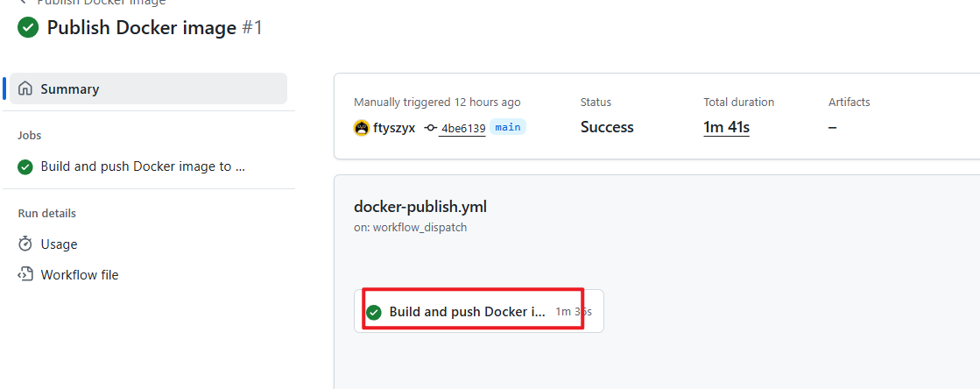Click the ftyszyx user avatar
The height and width of the screenshot is (389, 980).
coord(362,128)
